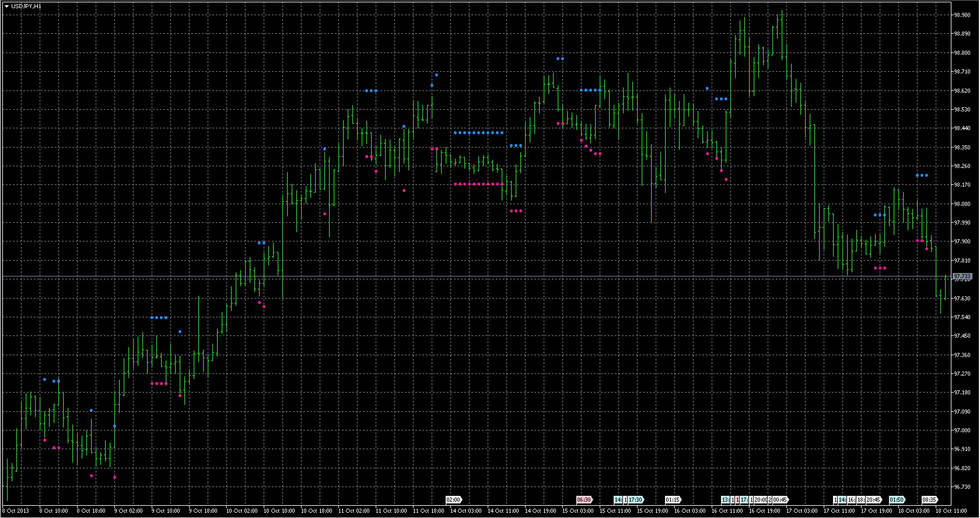Screen dimensions: 980x518
Task: Click the 16 Oct 03:00 time axis label
Action: (x=689, y=511)
